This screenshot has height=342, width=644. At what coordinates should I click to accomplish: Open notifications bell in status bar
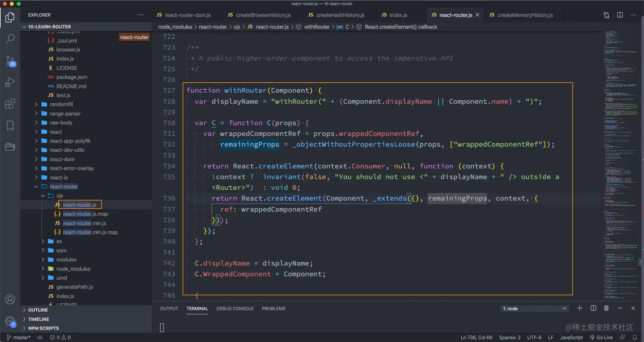pos(635,337)
